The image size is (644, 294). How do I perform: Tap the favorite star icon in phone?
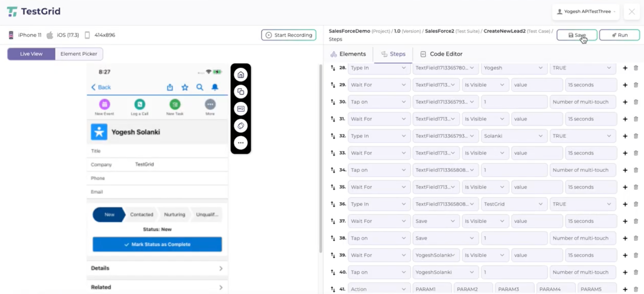click(x=185, y=87)
